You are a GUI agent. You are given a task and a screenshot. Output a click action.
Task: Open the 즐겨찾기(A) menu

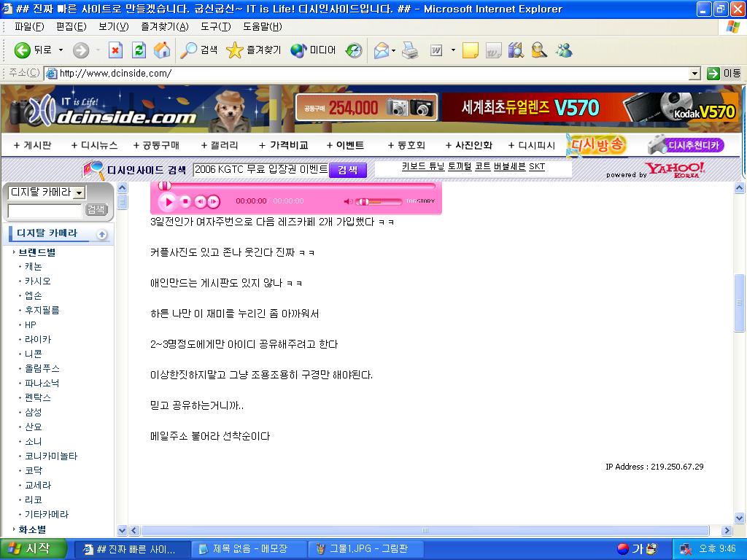tap(164, 27)
